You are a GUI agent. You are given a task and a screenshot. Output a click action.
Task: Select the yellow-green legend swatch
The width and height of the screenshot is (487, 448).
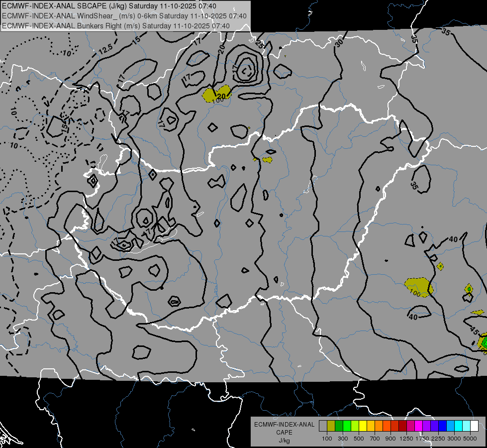[355, 426]
